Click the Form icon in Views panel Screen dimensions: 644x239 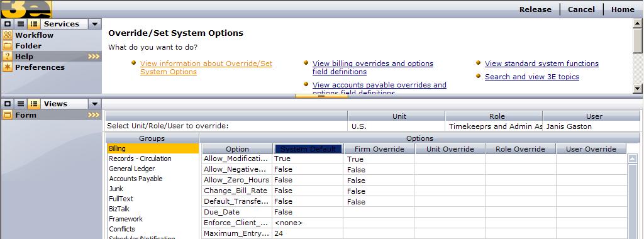[8, 115]
